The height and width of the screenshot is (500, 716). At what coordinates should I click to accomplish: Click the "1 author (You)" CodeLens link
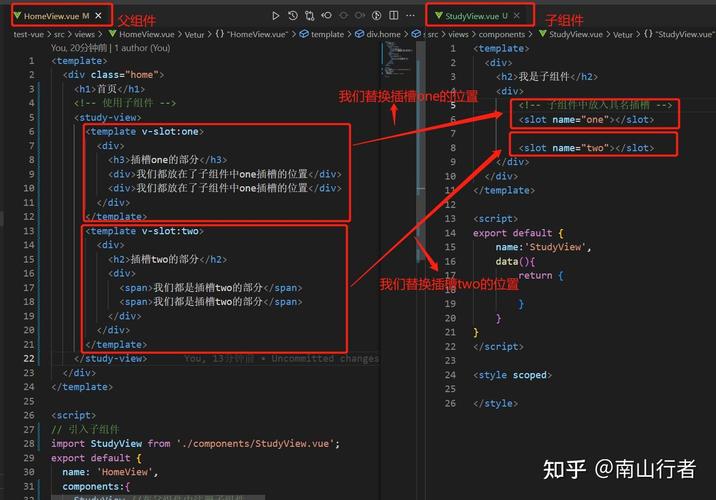(x=142, y=48)
